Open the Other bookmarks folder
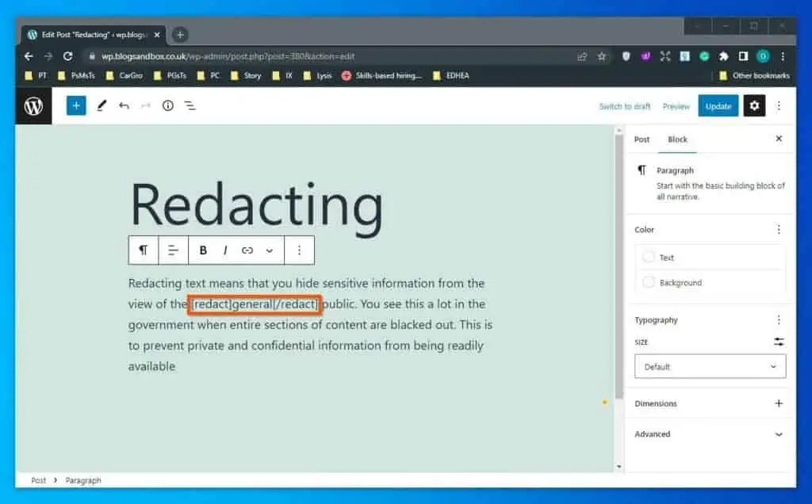 (x=755, y=75)
